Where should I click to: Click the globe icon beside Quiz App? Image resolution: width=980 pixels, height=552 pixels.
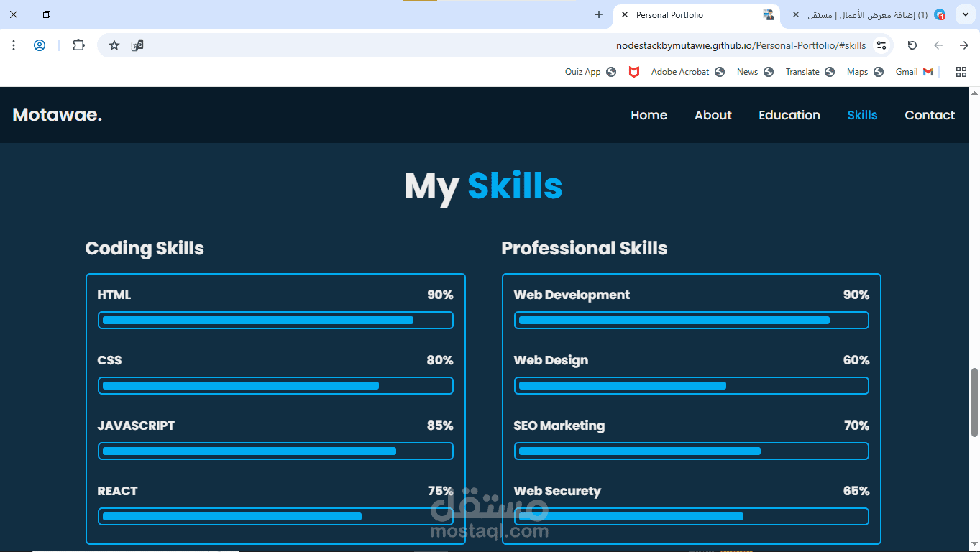[x=611, y=72]
